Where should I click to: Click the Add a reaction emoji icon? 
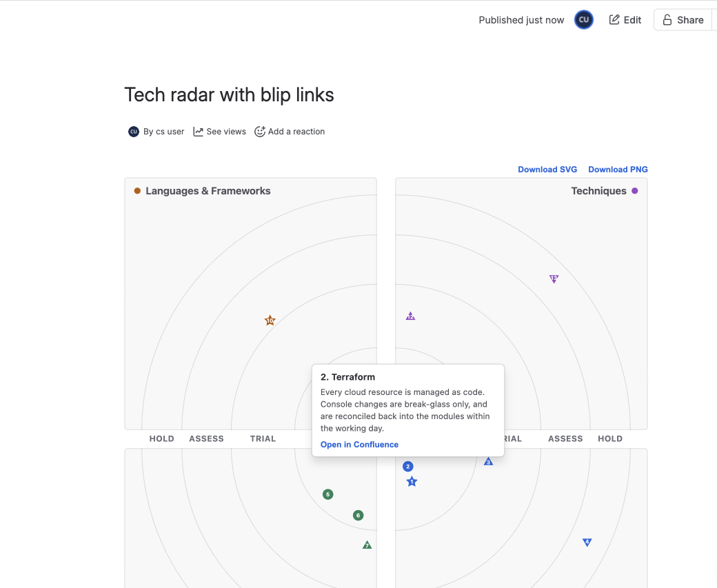pos(260,132)
